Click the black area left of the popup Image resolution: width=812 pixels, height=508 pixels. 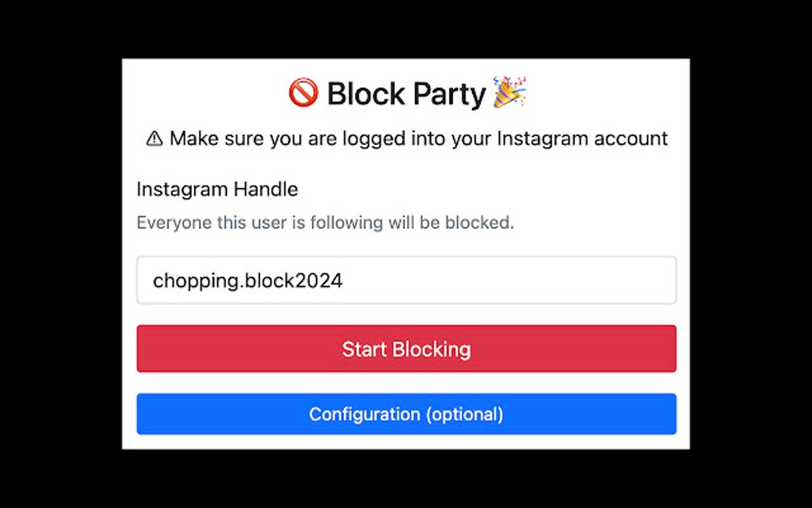61,255
